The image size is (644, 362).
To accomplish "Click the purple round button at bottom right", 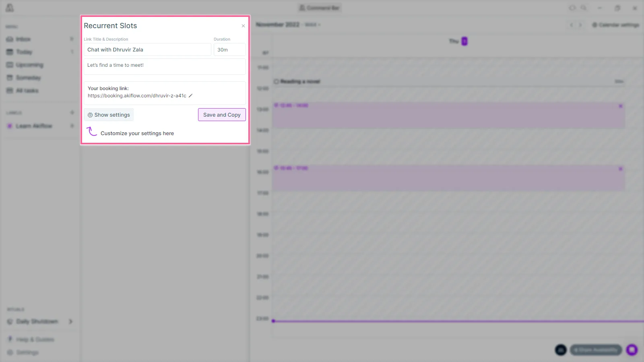I will [x=632, y=350].
